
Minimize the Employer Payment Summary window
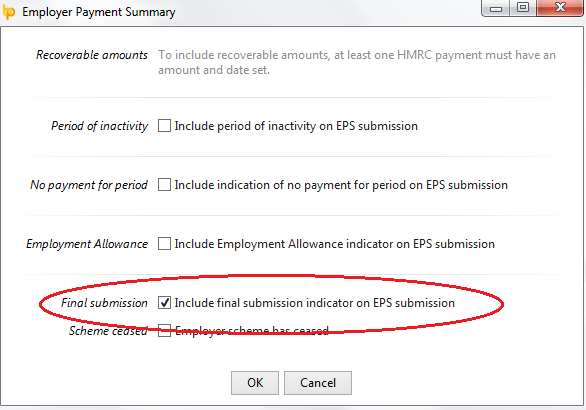coord(496,8)
